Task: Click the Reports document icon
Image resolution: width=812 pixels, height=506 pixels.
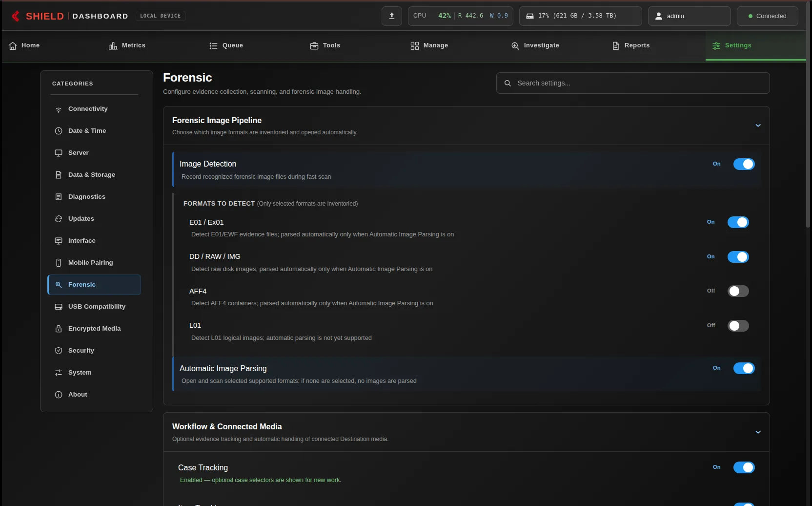Action: coord(616,46)
